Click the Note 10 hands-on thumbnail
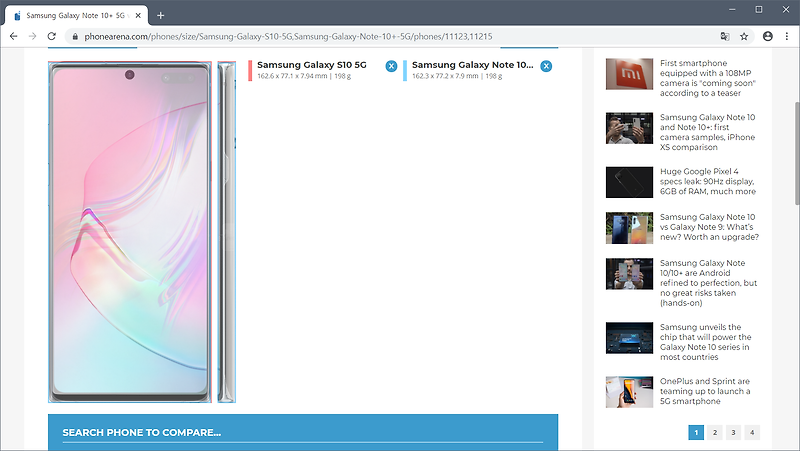The height and width of the screenshot is (451, 800). (629, 274)
